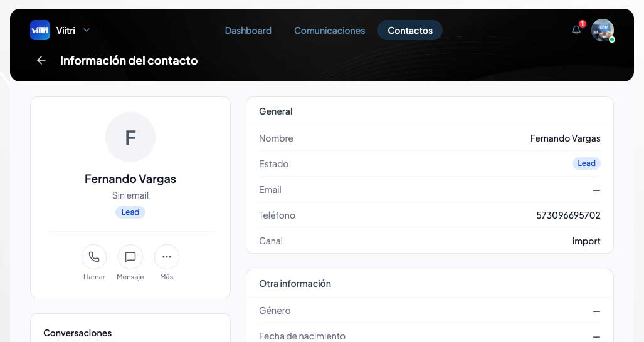Click the Mensaje chat icon

pos(130,257)
